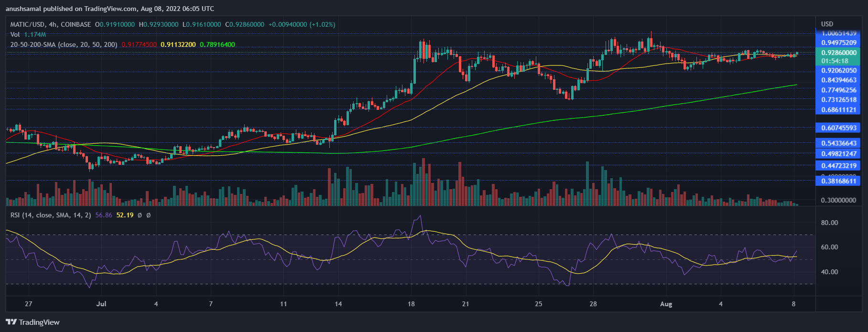Click the MATIC/USD symbol title

(28, 24)
